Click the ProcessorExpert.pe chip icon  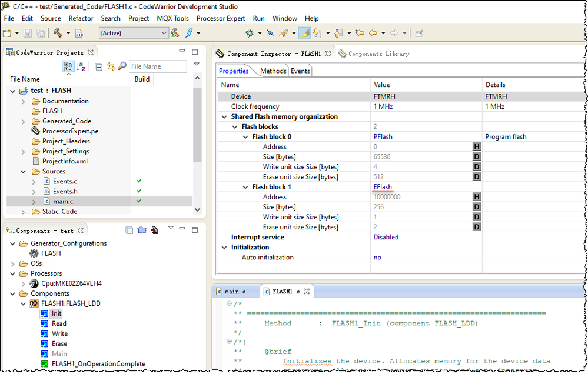pyautogui.click(x=35, y=131)
